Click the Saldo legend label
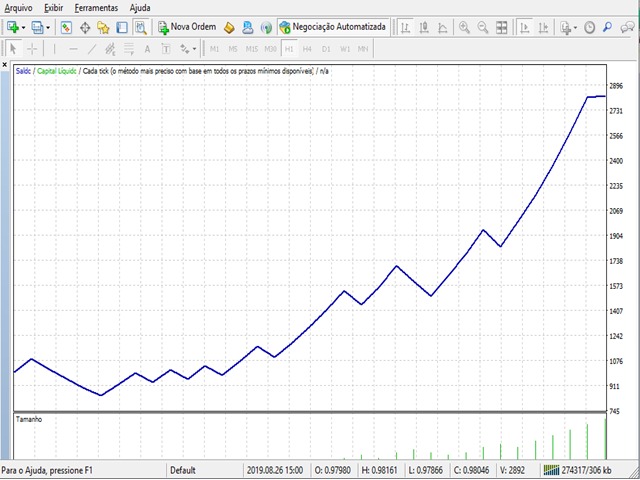This screenshot has height=480, width=640. pos(22,71)
